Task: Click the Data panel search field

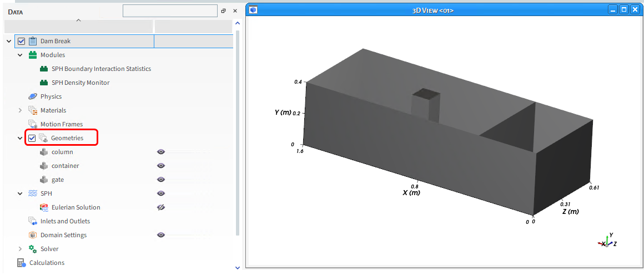Action: [x=170, y=11]
